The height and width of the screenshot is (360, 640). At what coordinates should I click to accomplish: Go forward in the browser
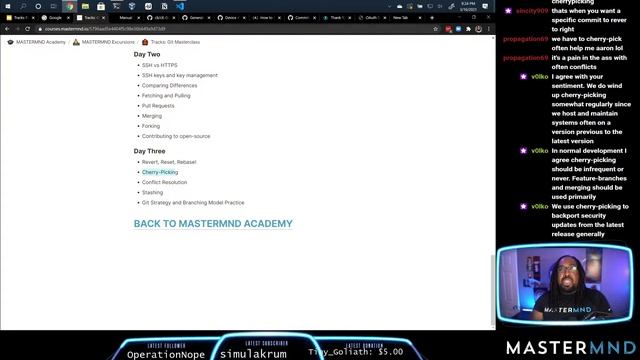(x=17, y=29)
